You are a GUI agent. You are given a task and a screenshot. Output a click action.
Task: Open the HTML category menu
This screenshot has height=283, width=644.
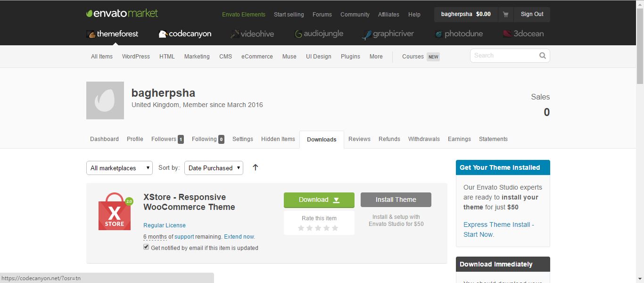167,57
